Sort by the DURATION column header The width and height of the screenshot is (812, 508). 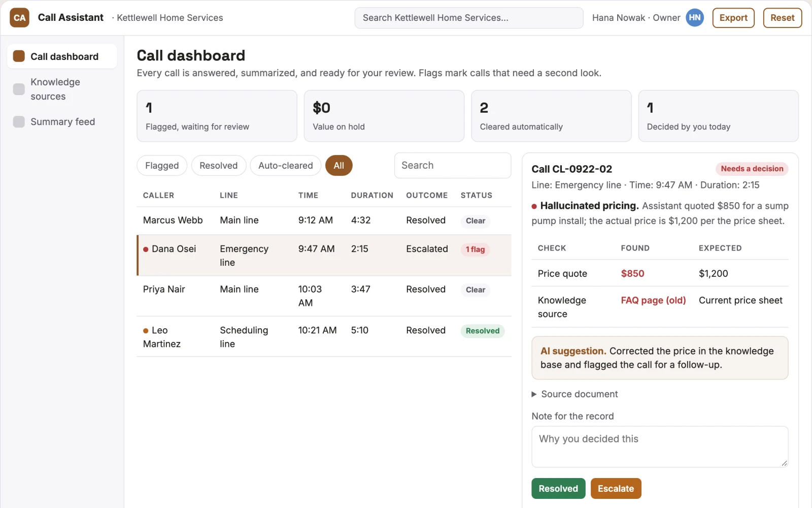coord(372,196)
